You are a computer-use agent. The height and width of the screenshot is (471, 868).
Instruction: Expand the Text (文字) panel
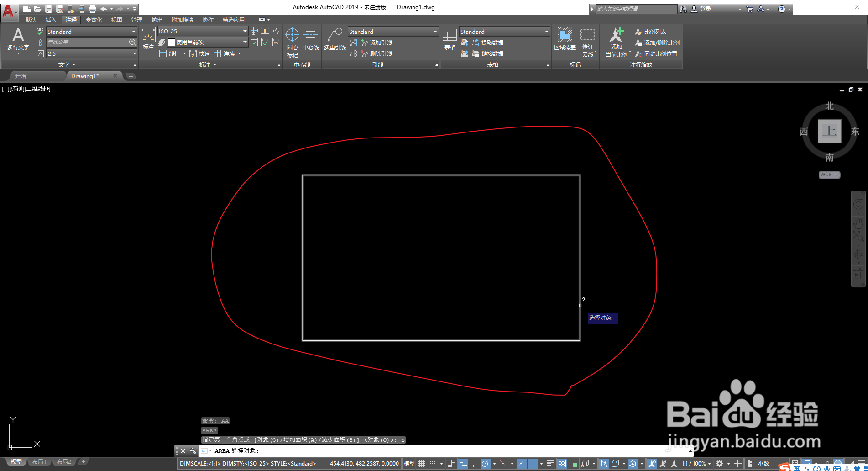pos(67,64)
